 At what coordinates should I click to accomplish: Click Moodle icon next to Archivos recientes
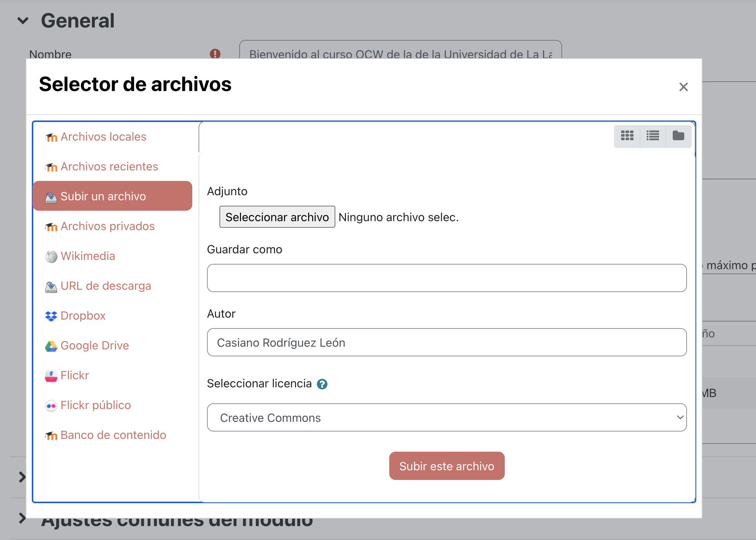[51, 167]
